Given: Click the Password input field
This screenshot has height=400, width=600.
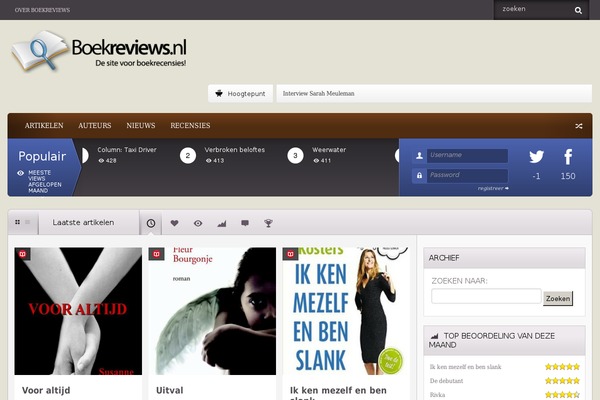Looking at the screenshot, I should point(467,176).
